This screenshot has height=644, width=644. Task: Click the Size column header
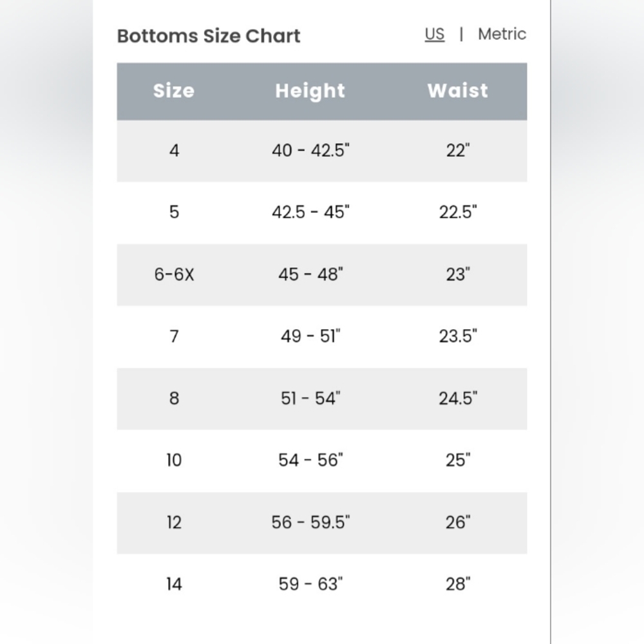point(174,91)
